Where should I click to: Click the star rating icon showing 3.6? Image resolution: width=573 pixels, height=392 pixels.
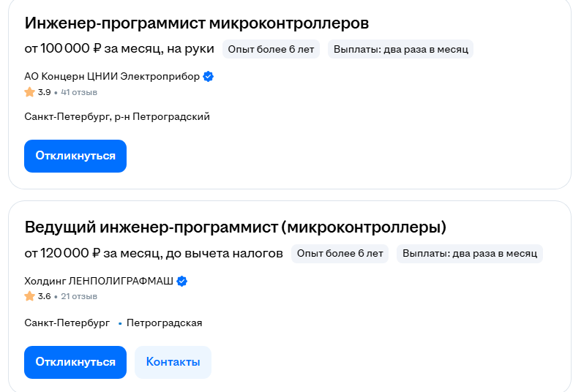[x=29, y=296]
